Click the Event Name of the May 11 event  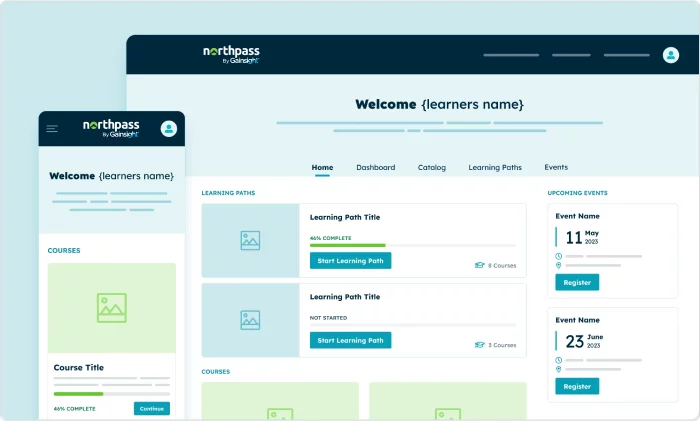coord(577,216)
